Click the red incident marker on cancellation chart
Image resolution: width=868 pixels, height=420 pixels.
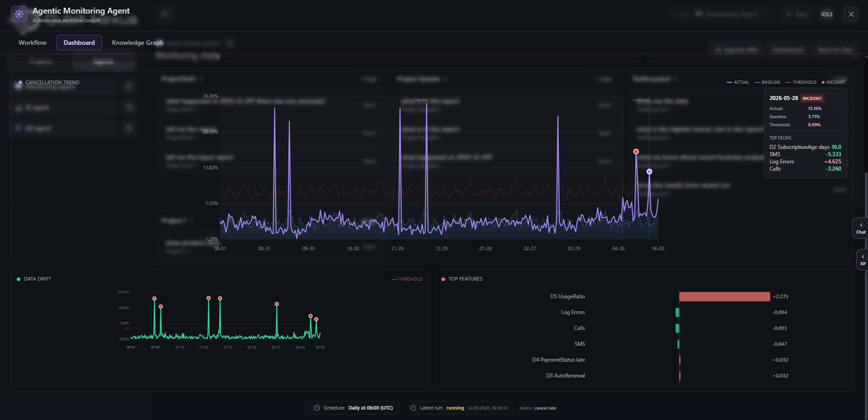pos(636,152)
